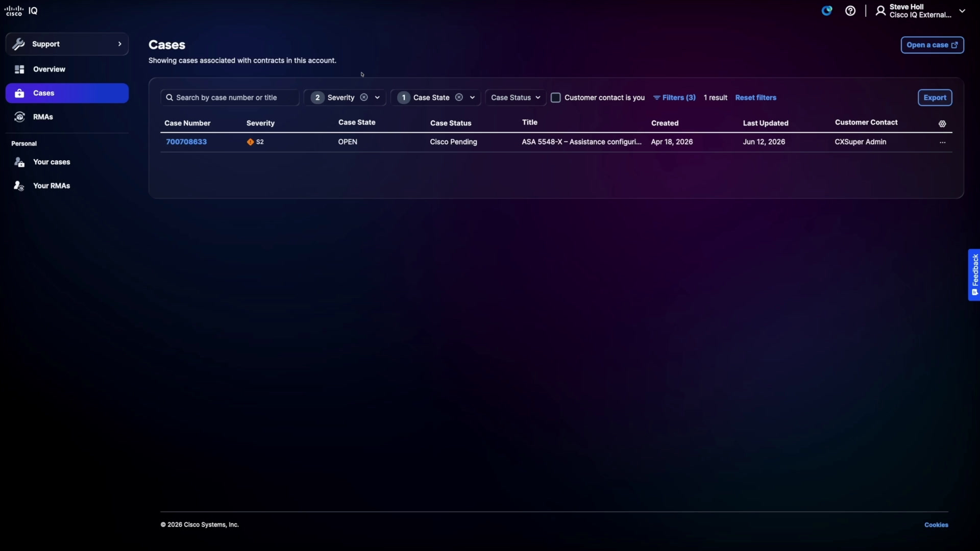Open the row actions ellipsis for case 700708633
This screenshot has width=980, height=551.
click(x=942, y=142)
